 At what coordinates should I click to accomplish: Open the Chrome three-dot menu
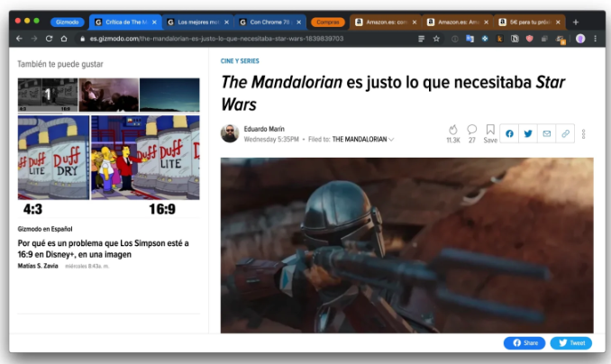(595, 39)
